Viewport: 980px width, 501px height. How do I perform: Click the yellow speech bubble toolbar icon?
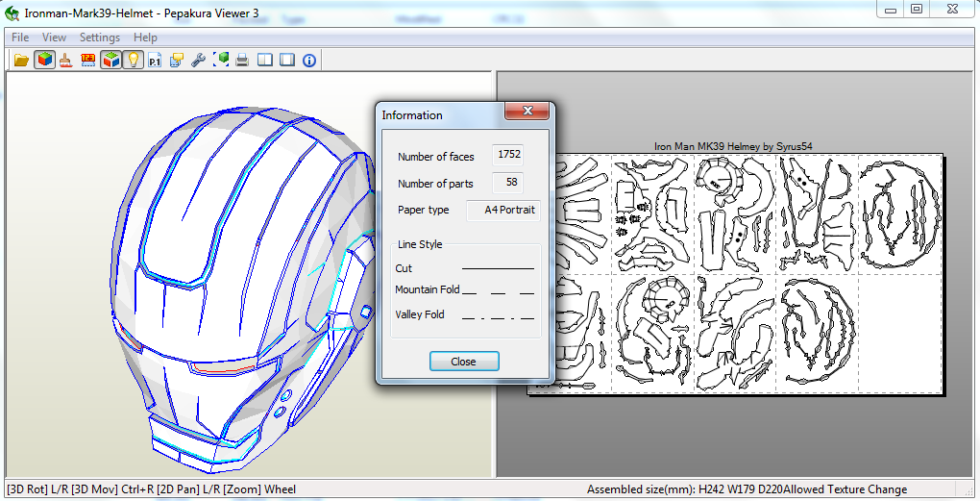177,60
